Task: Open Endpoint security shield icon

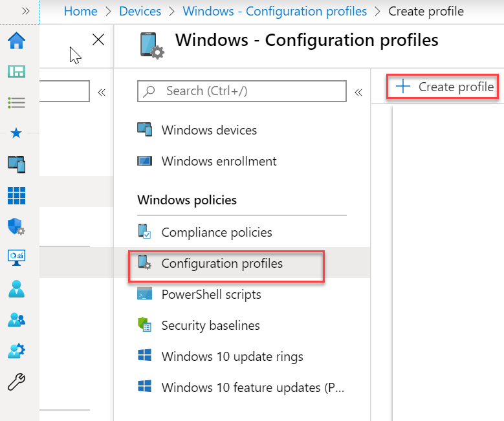Action: [x=16, y=226]
